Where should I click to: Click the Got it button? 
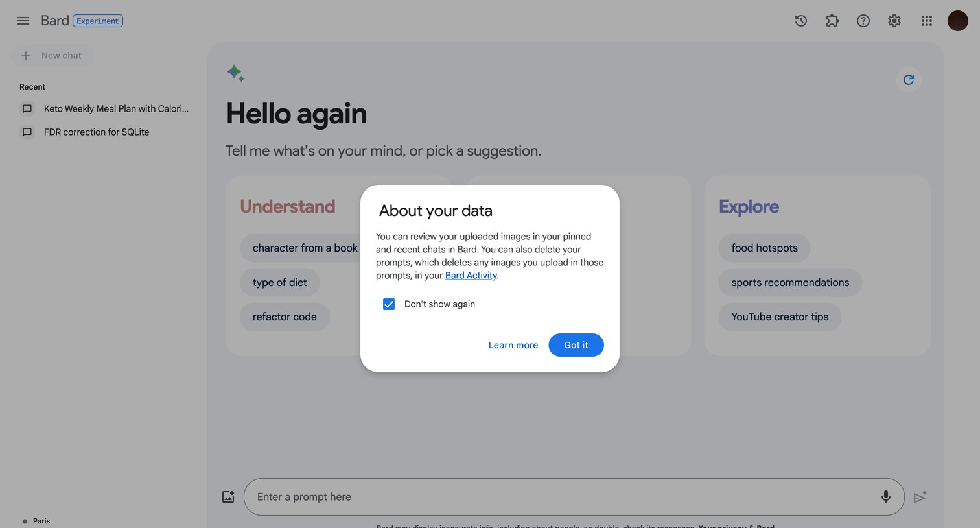point(576,345)
